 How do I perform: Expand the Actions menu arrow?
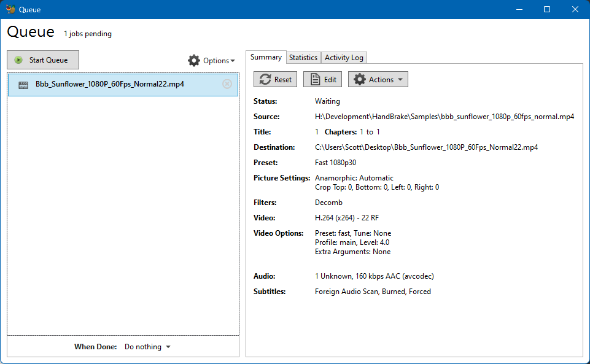pyautogui.click(x=400, y=80)
